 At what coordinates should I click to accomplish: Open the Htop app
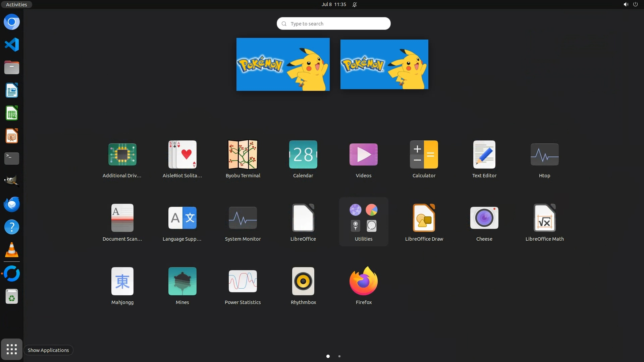tap(544, 155)
